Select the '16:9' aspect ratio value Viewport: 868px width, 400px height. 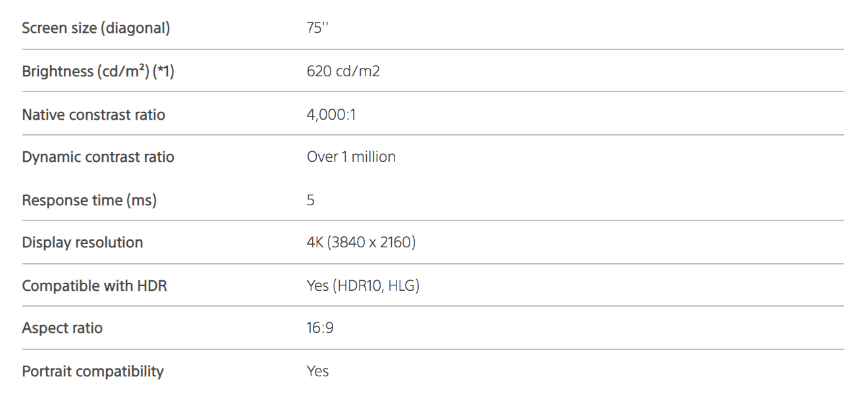click(320, 328)
